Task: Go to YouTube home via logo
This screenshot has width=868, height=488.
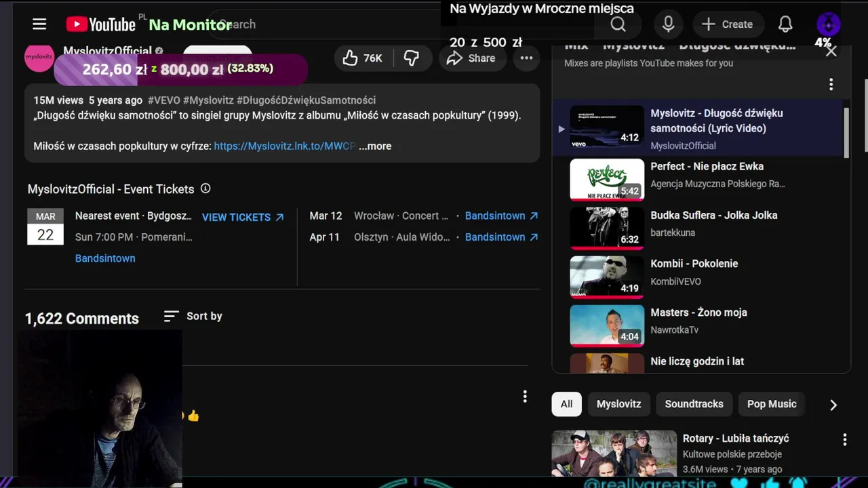Action: coord(101,24)
